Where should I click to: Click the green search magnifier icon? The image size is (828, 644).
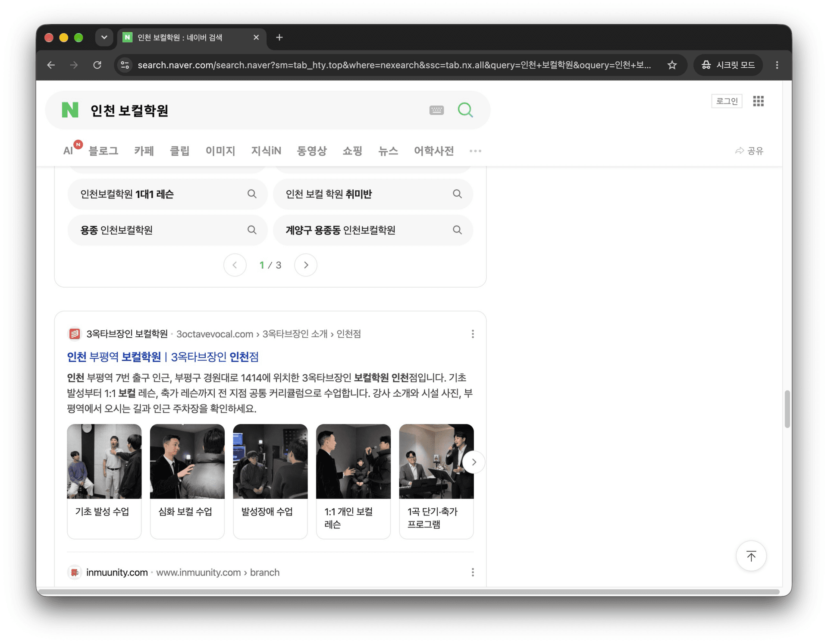click(465, 110)
